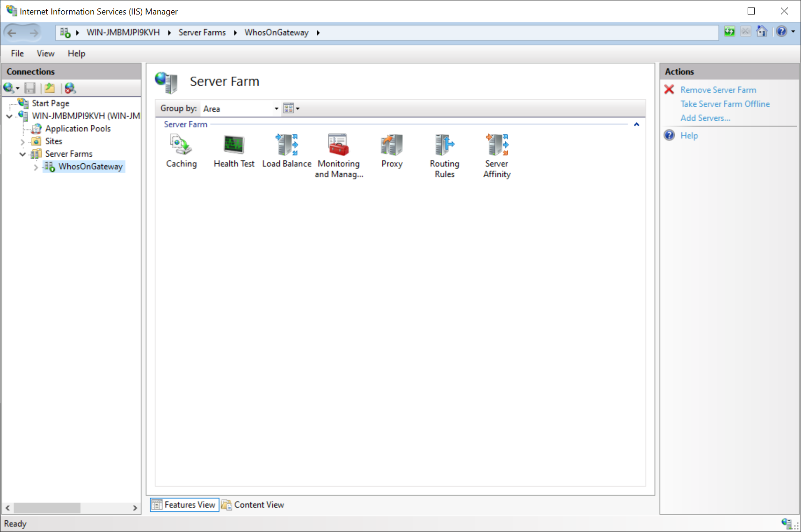Click the Delete Connection icon

coord(70,88)
